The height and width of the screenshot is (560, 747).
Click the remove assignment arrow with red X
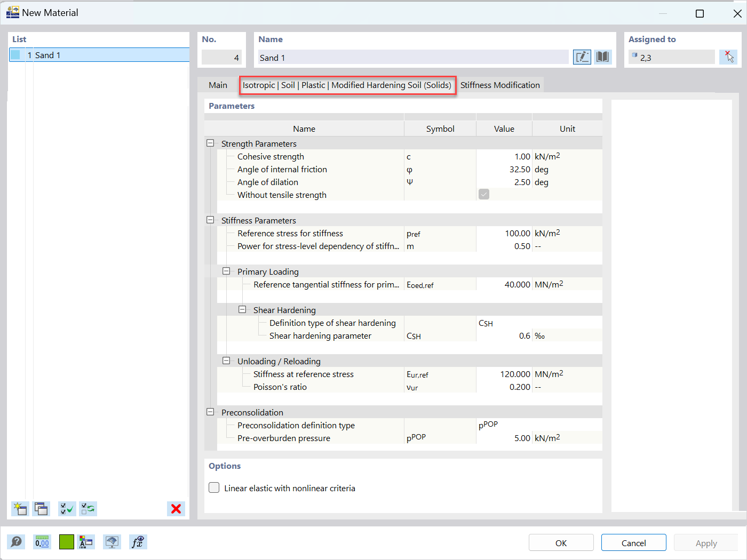click(x=728, y=57)
